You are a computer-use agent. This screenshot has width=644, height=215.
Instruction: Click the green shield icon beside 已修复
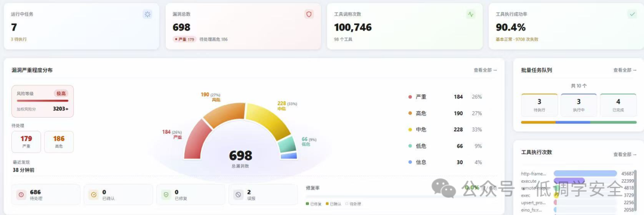166,195
